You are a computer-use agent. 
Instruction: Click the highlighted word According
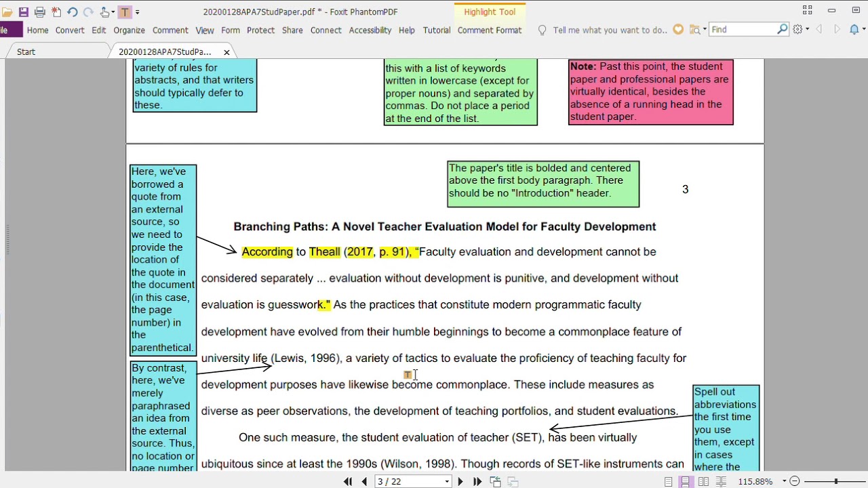point(267,251)
